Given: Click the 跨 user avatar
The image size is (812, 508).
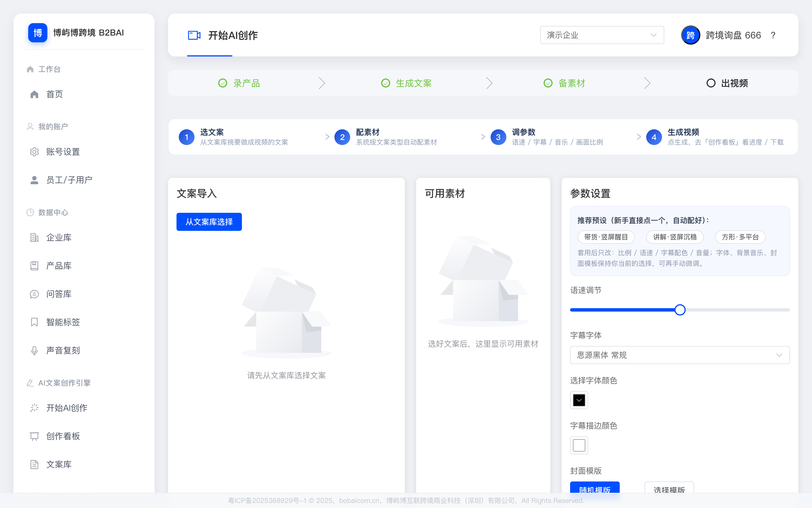Looking at the screenshot, I should coord(690,35).
